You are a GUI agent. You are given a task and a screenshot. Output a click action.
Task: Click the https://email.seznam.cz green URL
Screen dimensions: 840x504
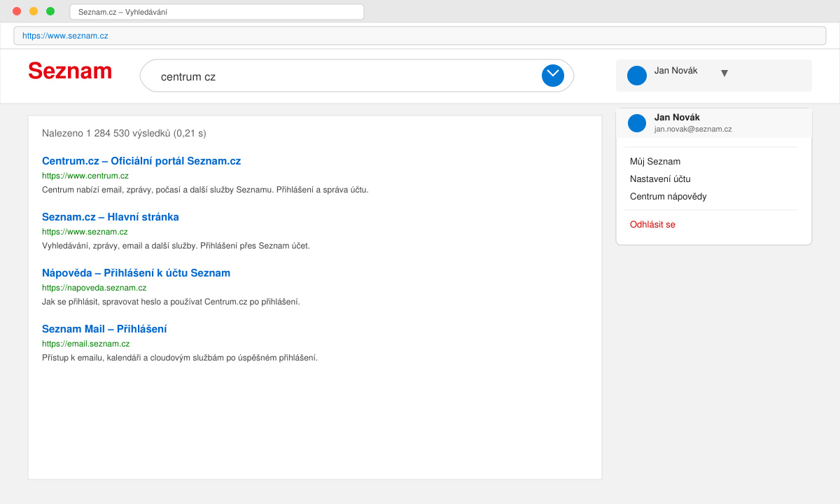(86, 344)
